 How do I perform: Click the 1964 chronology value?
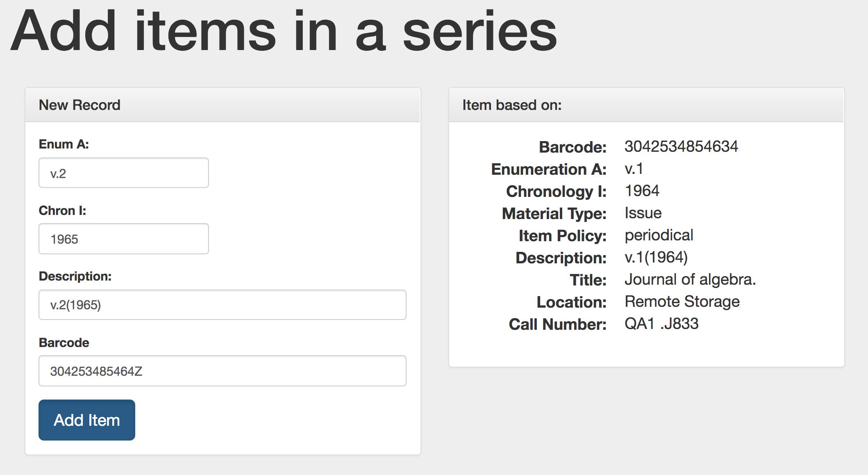[642, 191]
